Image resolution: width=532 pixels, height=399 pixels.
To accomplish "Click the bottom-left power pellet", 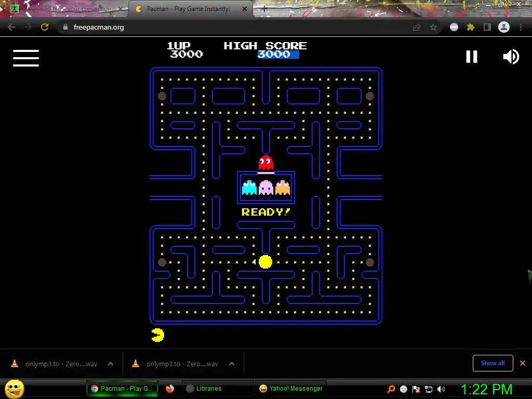I will [162, 262].
